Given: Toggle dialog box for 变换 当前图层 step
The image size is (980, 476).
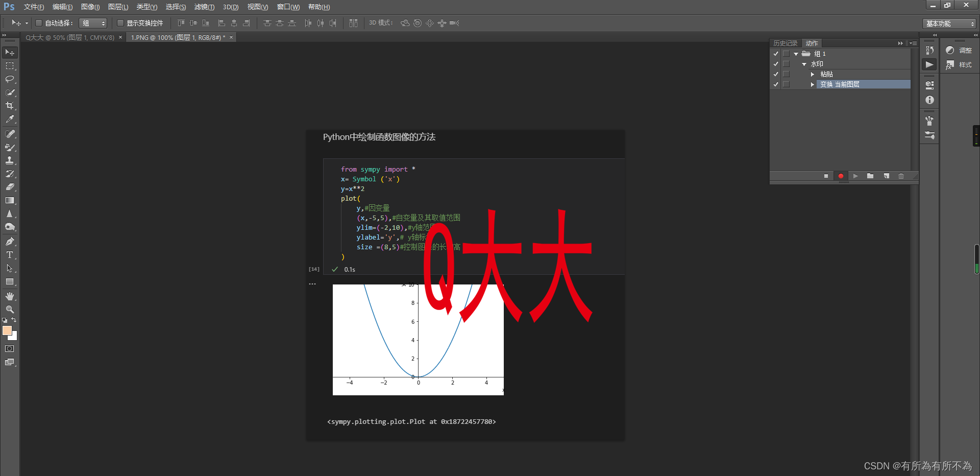Looking at the screenshot, I should (x=786, y=84).
